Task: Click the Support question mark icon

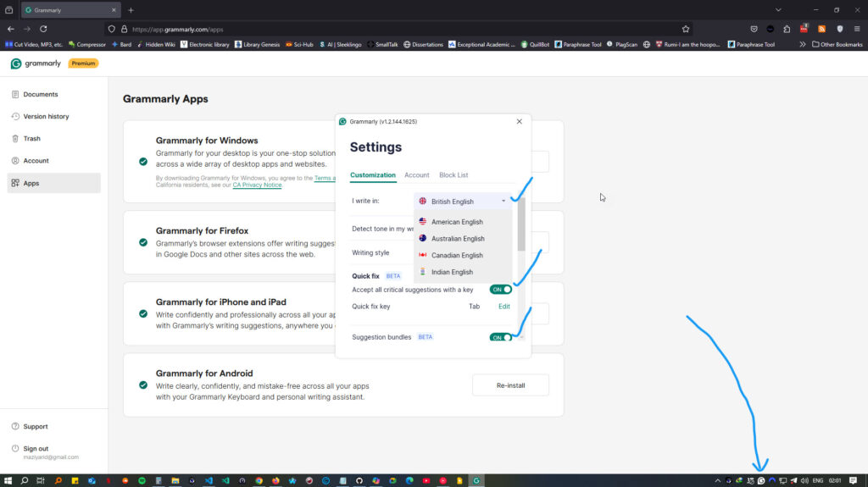Action: tap(15, 427)
